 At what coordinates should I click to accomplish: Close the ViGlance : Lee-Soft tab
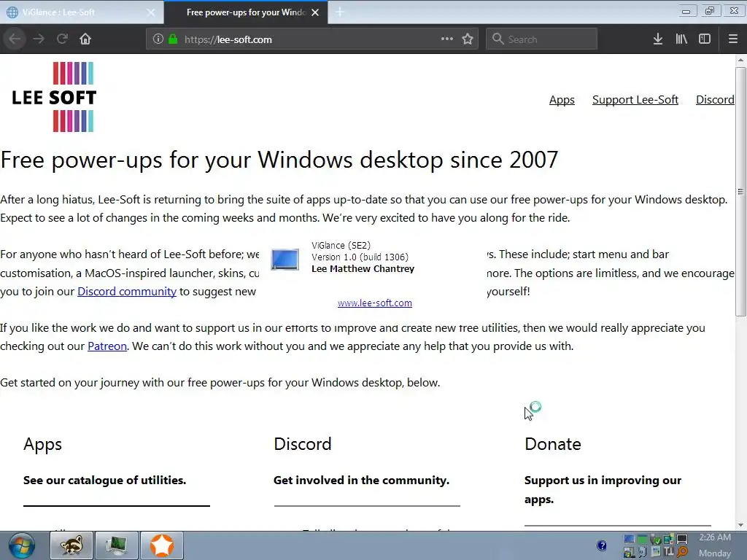click(150, 12)
